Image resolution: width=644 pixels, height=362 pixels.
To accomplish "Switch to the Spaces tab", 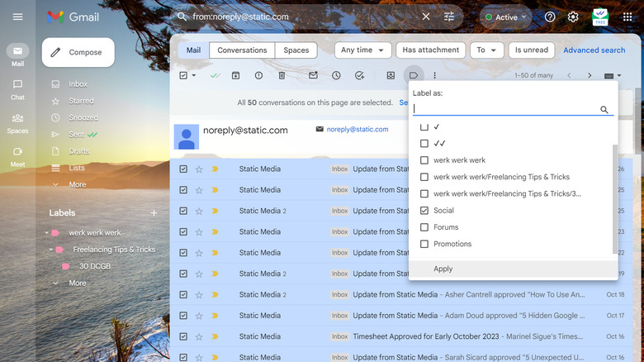I will pos(296,50).
